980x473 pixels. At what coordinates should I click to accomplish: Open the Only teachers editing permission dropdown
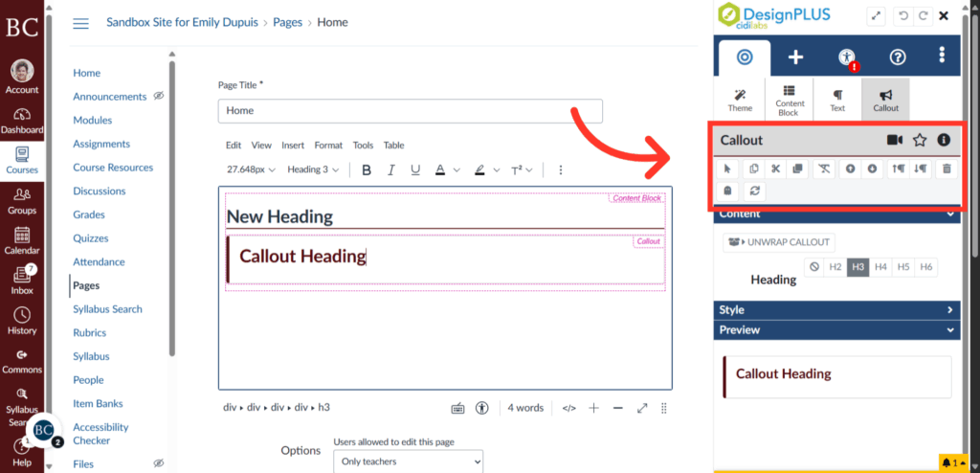click(x=409, y=462)
